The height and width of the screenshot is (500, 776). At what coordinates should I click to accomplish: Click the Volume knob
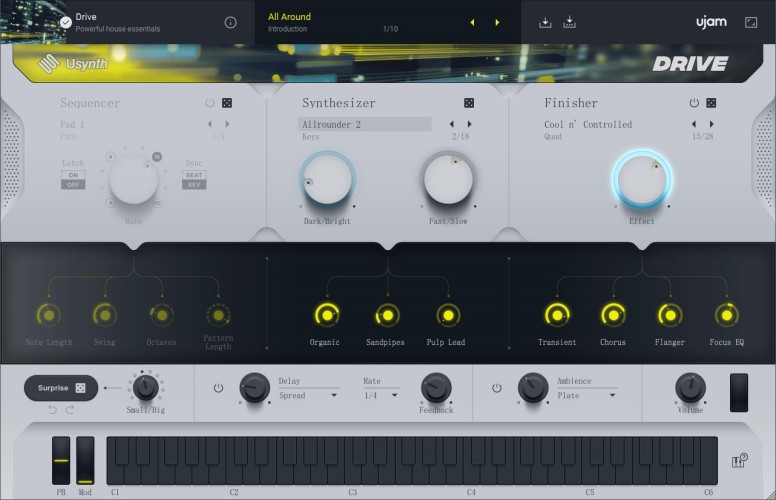tap(690, 388)
